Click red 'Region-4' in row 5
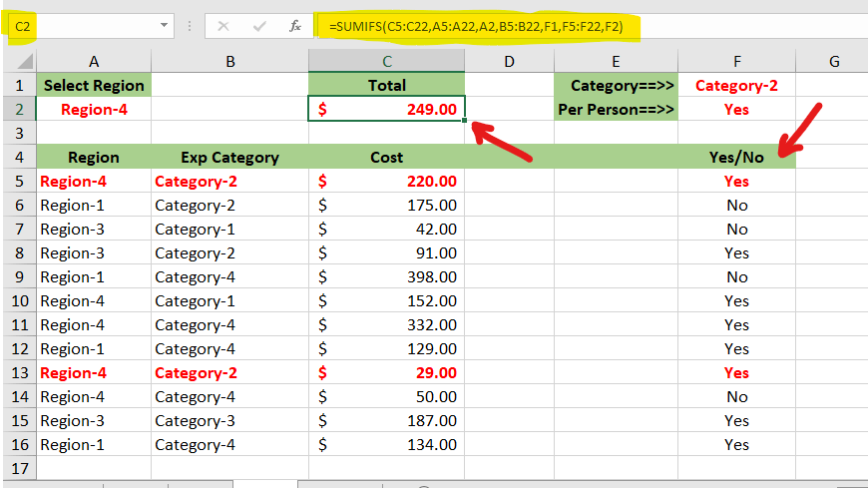868x488 pixels. [x=94, y=182]
